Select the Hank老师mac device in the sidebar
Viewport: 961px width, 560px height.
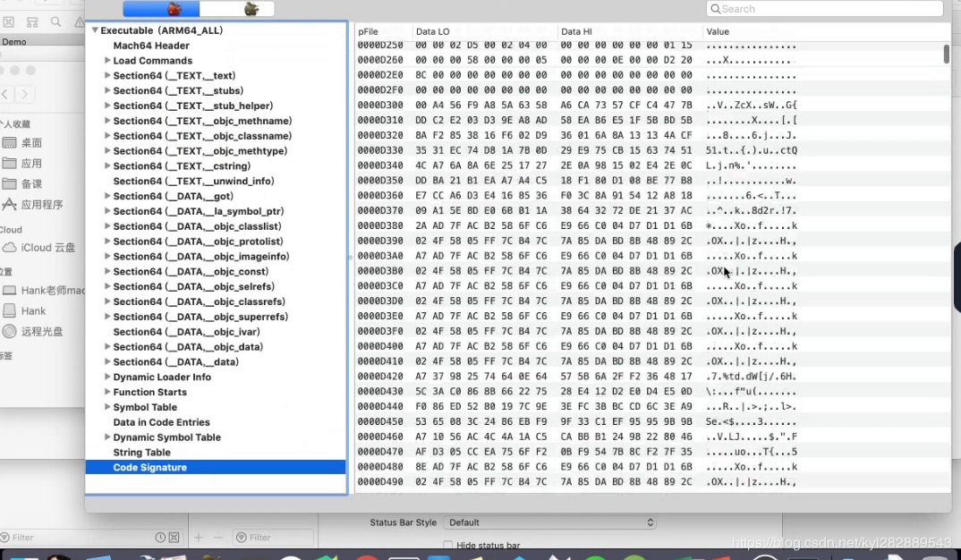(45, 289)
